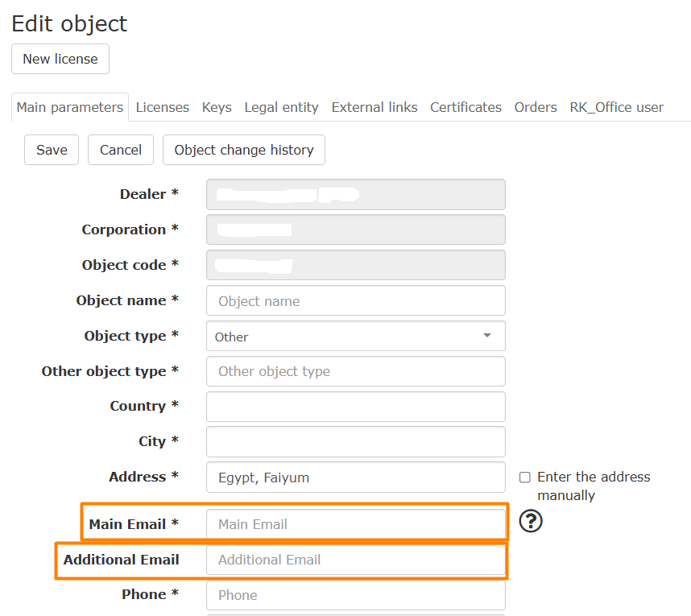Click the Phone input field

pos(355,595)
